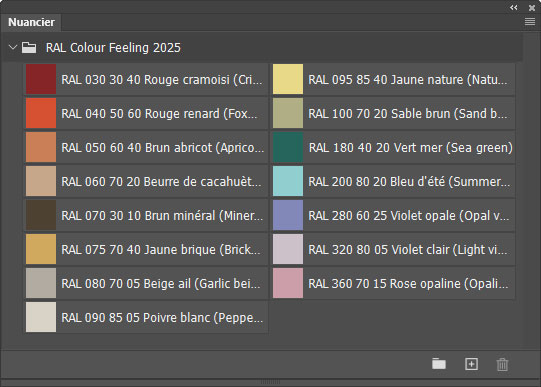This screenshot has width=541, height=387.
Task: Pick the Rose opaline pink swatch
Action: coord(288,283)
